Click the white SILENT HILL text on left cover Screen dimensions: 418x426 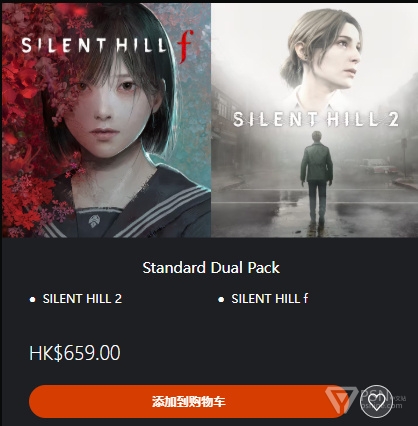point(94,46)
